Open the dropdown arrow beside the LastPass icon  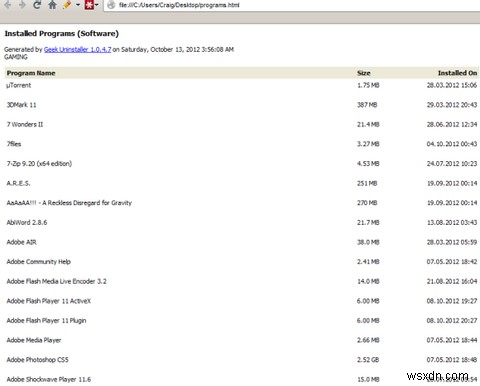(x=97, y=5)
